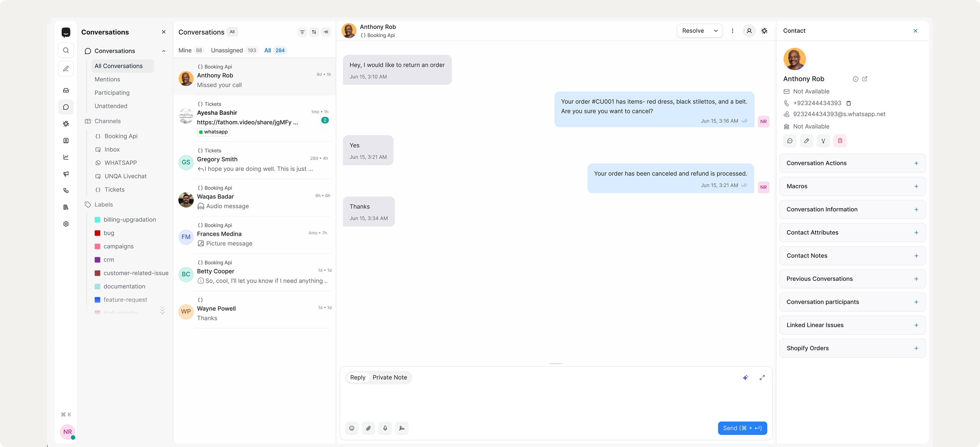
Task: Switch to Private Note mode
Action: 390,378
